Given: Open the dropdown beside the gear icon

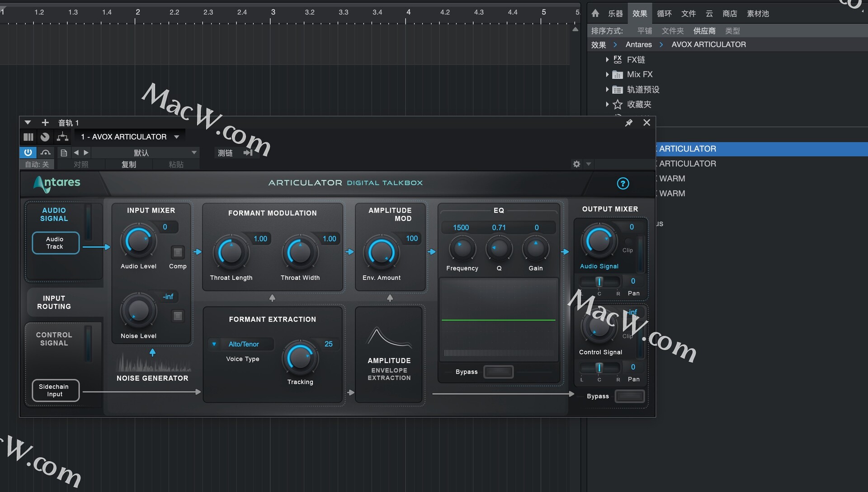Looking at the screenshot, I should [x=589, y=164].
